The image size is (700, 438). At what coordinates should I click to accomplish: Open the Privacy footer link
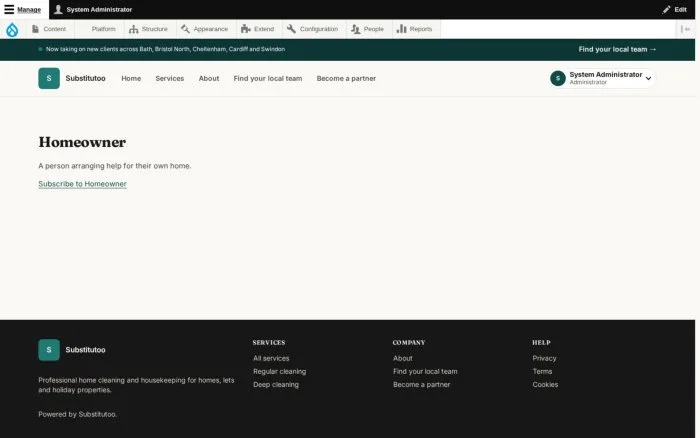pos(544,359)
